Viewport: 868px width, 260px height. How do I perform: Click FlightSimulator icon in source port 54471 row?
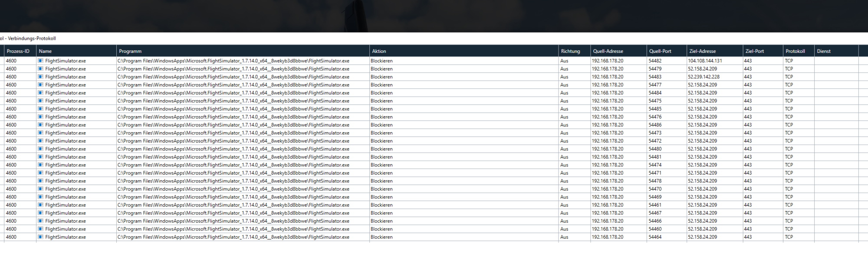click(40, 173)
